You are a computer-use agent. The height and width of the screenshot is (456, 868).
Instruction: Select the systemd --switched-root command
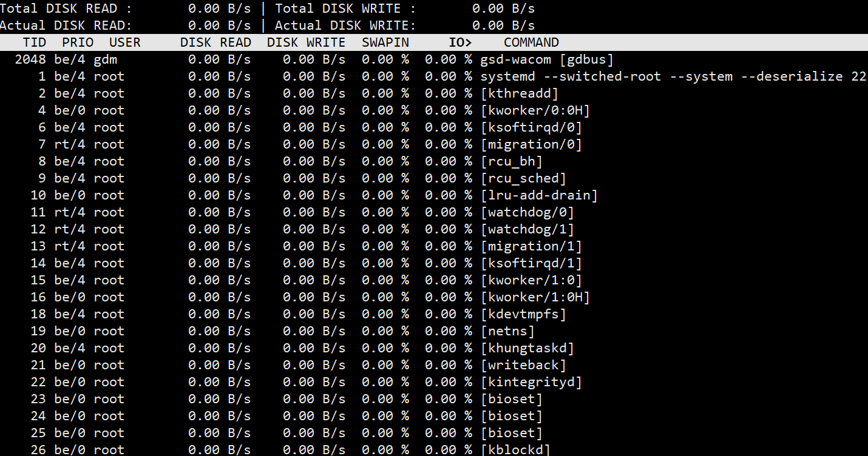(673, 76)
